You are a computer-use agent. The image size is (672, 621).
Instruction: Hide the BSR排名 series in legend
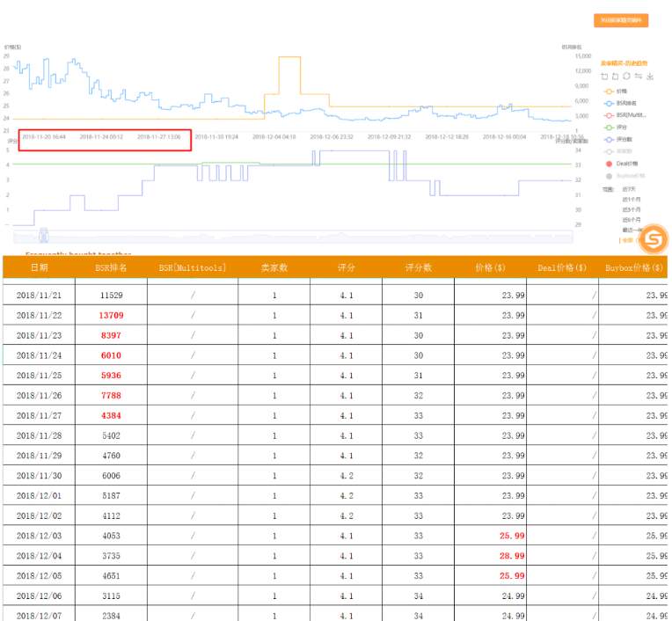(617, 103)
